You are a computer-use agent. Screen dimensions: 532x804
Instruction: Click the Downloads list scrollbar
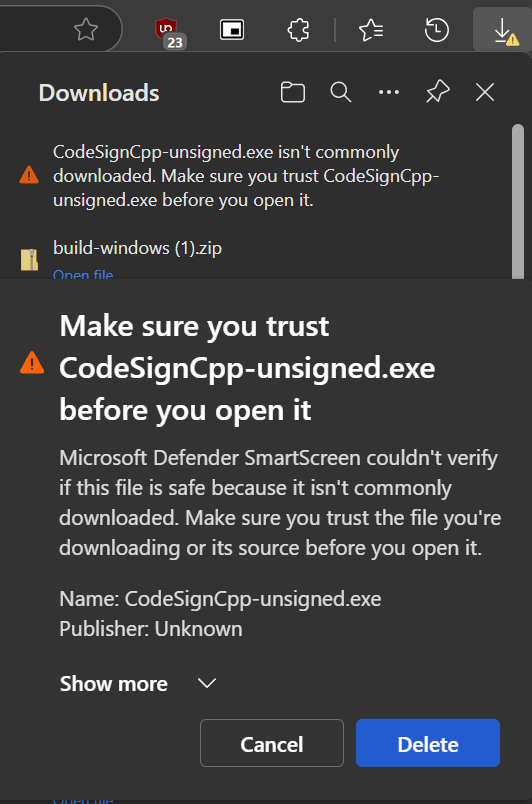coord(518,201)
